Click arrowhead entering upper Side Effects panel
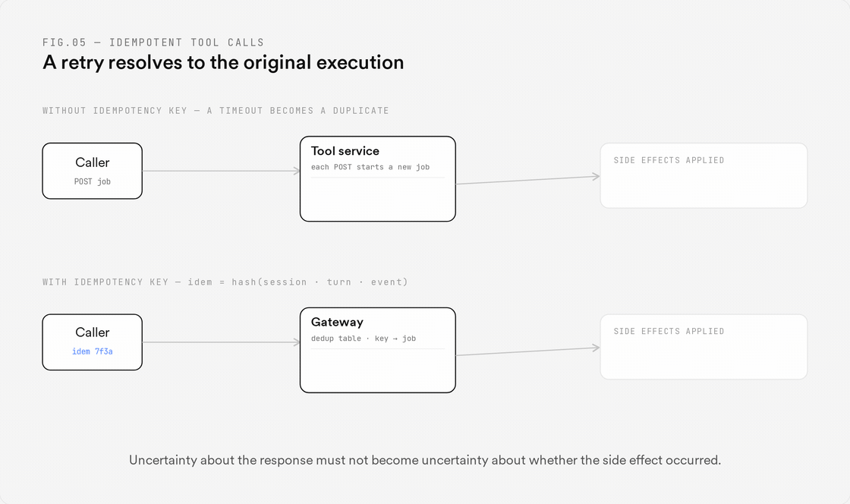 click(x=597, y=176)
